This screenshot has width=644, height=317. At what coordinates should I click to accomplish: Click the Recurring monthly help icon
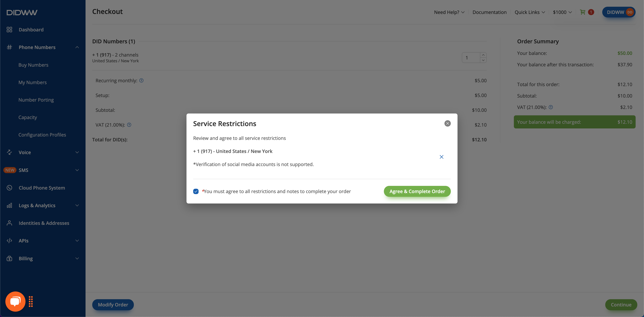point(141,80)
